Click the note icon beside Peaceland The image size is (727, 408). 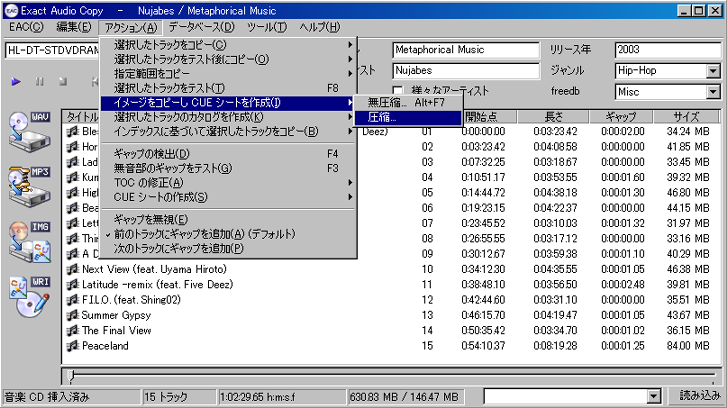click(x=72, y=346)
